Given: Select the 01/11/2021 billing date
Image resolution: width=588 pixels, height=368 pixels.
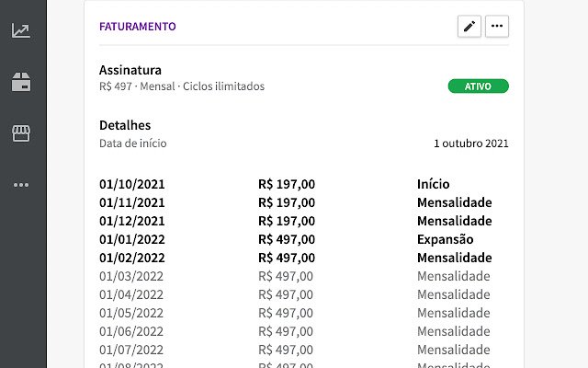Looking at the screenshot, I should click(132, 202).
